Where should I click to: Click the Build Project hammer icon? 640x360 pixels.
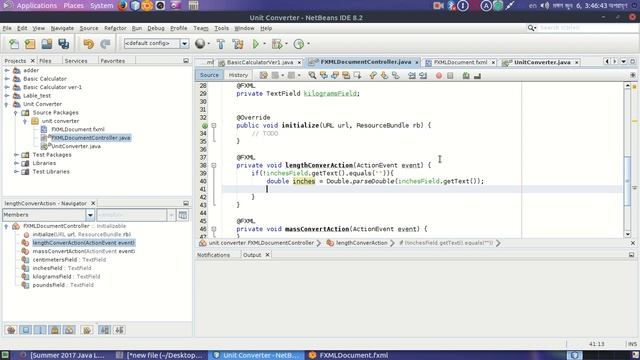point(221,44)
